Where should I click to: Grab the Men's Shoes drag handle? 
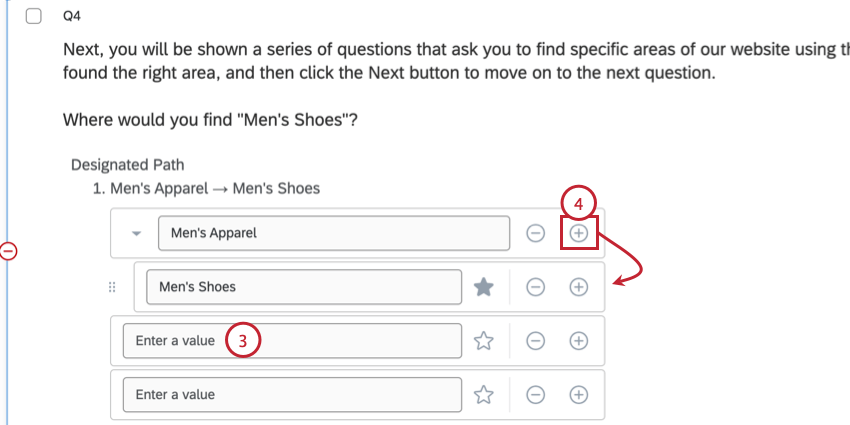pos(112,287)
